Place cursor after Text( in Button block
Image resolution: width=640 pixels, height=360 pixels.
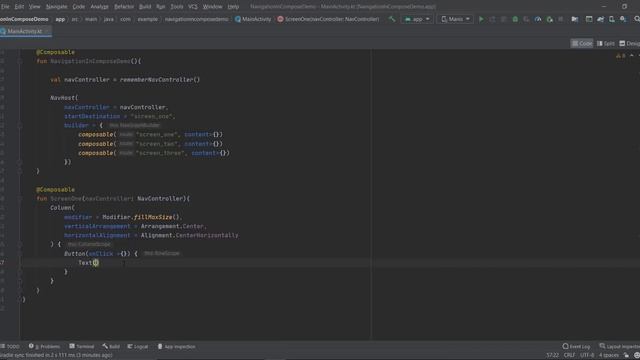click(x=96, y=263)
